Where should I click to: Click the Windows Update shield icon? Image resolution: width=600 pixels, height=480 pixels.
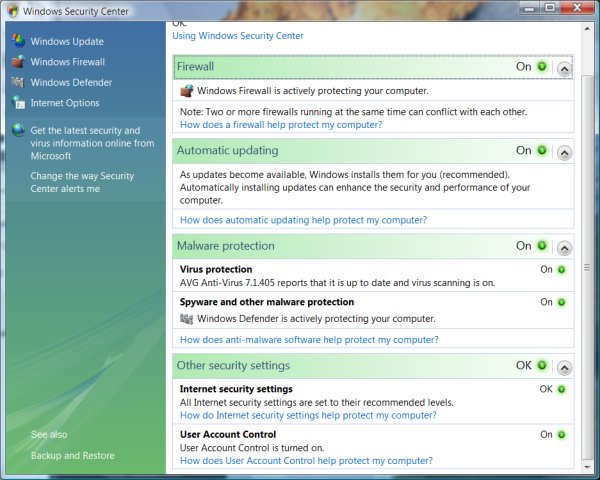tap(18, 42)
